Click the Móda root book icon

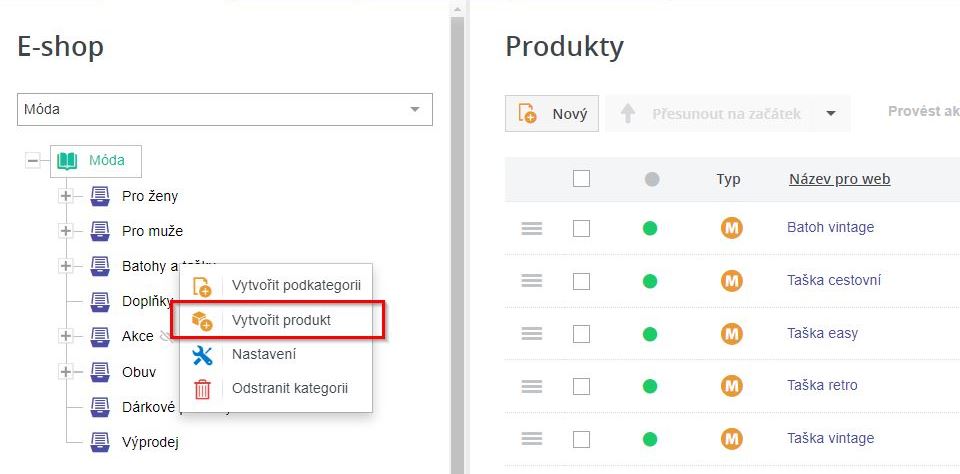(67, 160)
